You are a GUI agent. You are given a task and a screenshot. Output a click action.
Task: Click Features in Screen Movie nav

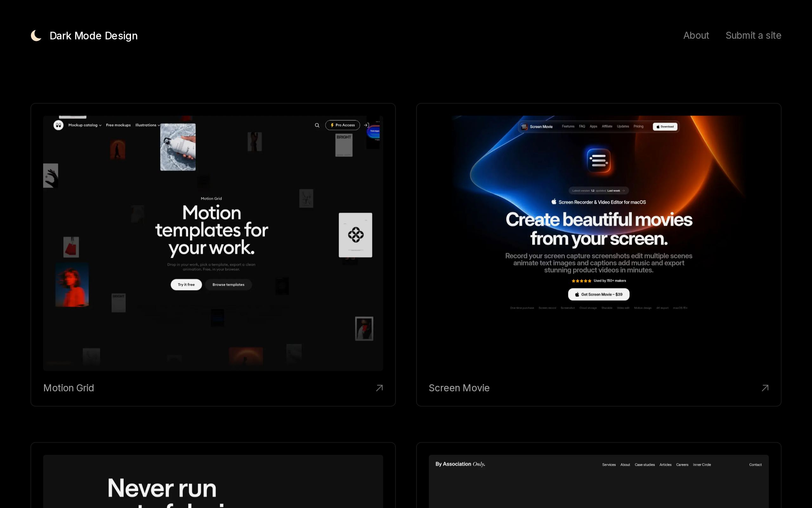click(x=568, y=126)
